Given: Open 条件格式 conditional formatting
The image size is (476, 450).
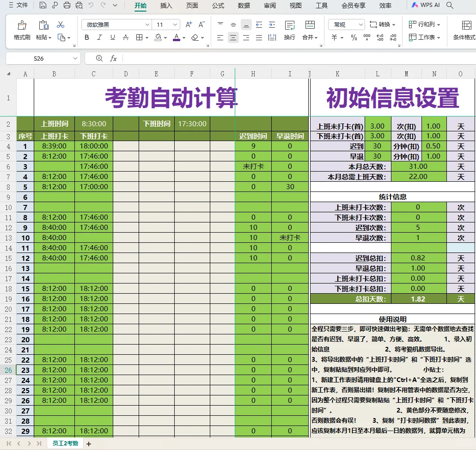Looking at the screenshot, I should (x=464, y=31).
